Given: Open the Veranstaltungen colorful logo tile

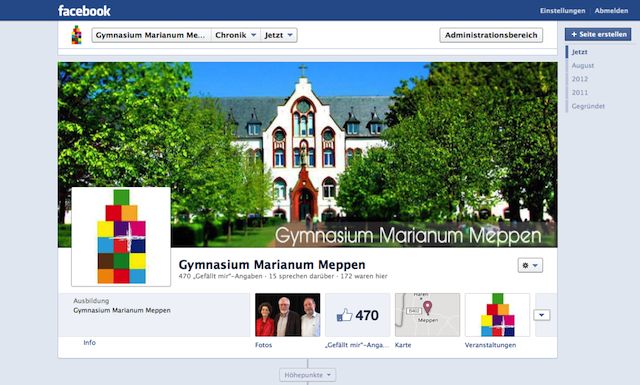Looking at the screenshot, I should tap(498, 315).
